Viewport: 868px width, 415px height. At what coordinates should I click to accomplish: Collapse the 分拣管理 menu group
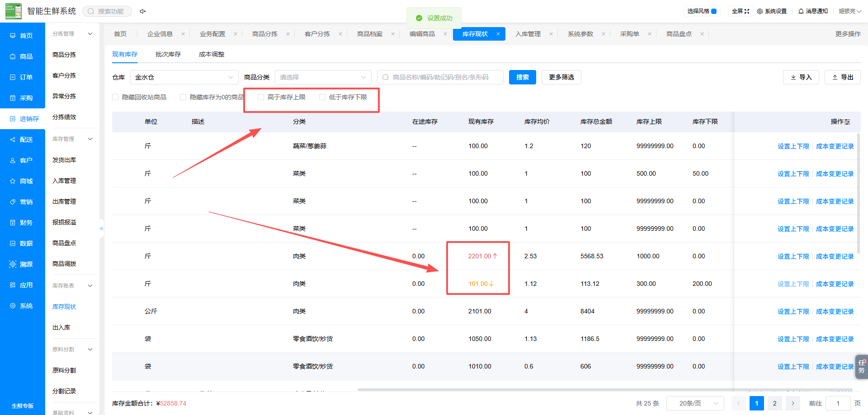click(90, 34)
